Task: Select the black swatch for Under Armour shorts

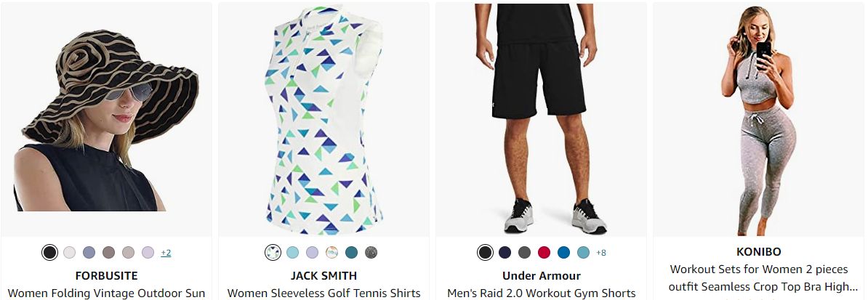Action: point(485,252)
